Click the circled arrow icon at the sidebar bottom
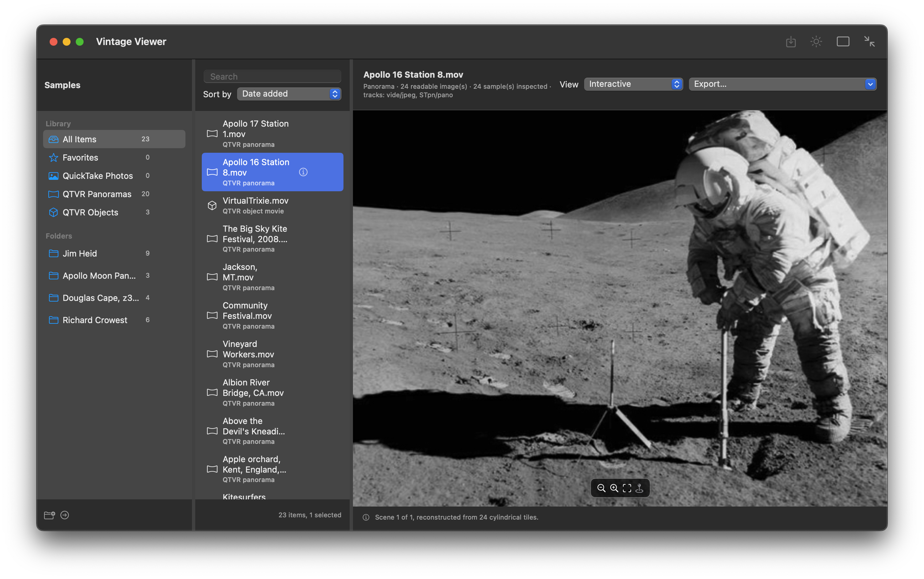Screen dimensions: 924x579 (65, 515)
